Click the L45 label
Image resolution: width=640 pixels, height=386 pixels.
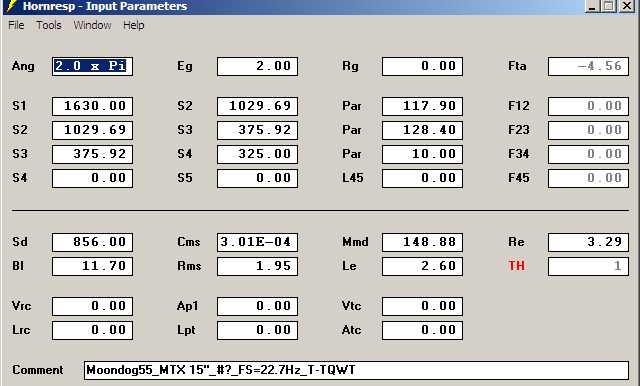(353, 178)
